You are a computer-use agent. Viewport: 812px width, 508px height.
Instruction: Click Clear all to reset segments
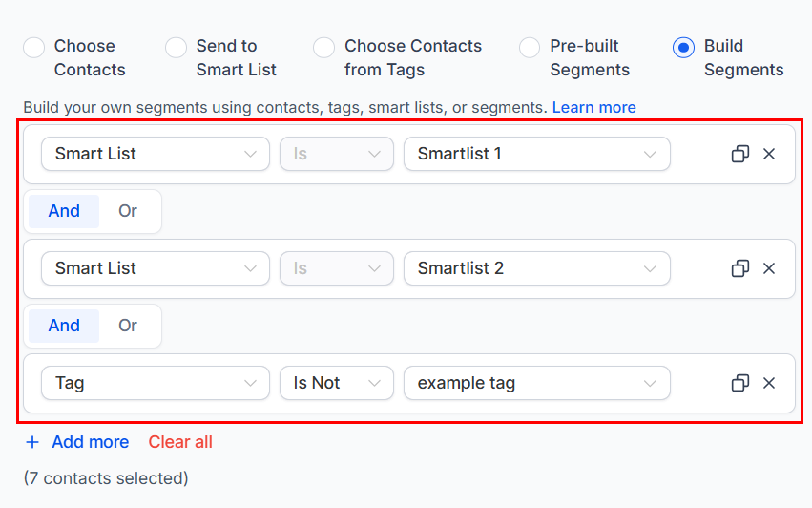180,442
